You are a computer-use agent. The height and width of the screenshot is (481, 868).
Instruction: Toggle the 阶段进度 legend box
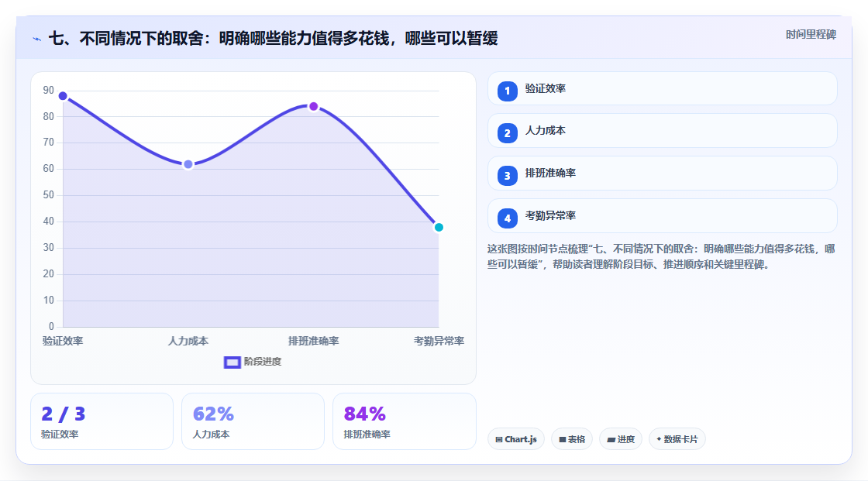point(232,362)
